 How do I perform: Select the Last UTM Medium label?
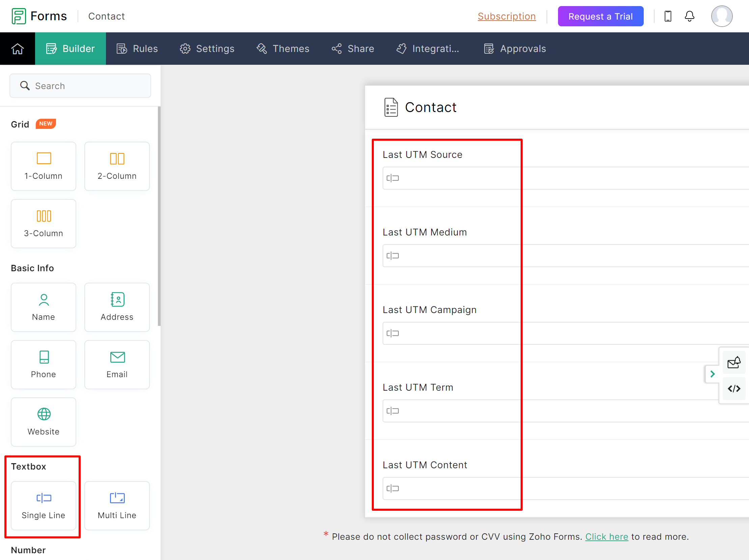tap(425, 232)
